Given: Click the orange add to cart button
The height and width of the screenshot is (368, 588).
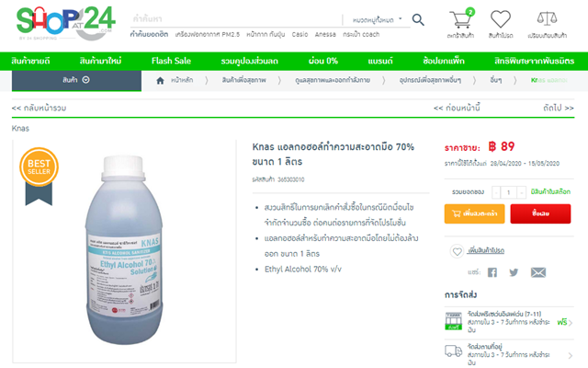Looking at the screenshot, I should (474, 213).
